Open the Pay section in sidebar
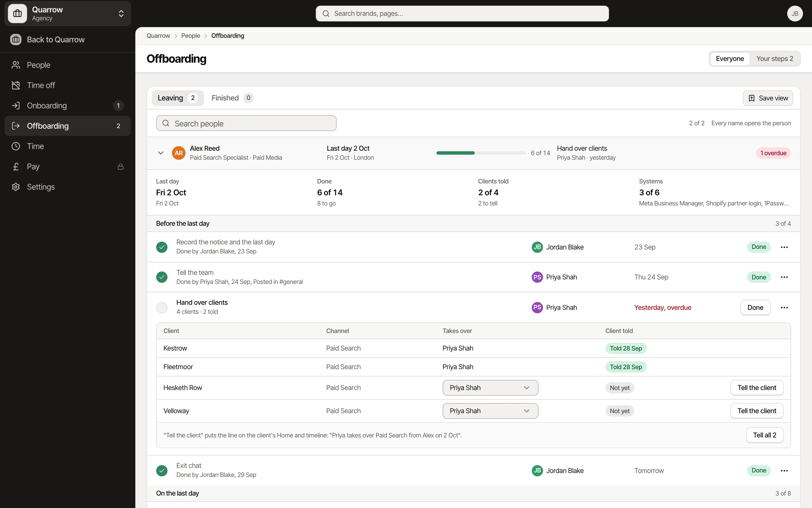Viewport: 812px width, 508px height. tap(67, 167)
